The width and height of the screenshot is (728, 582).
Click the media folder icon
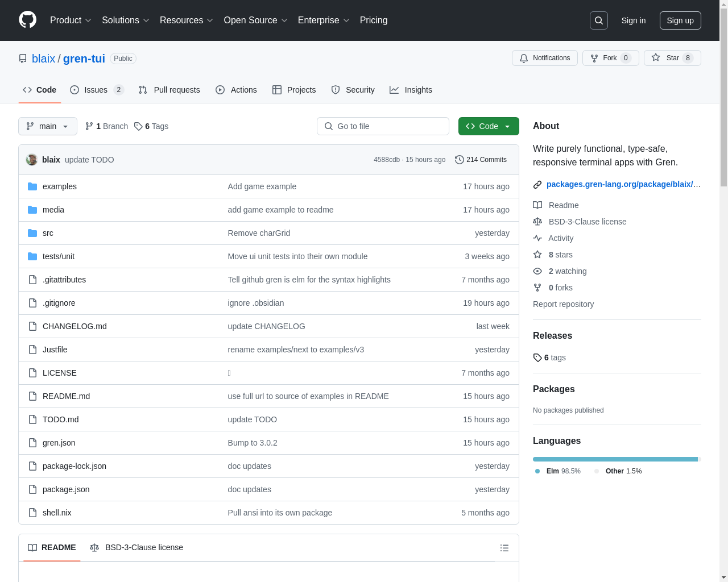[32, 210]
